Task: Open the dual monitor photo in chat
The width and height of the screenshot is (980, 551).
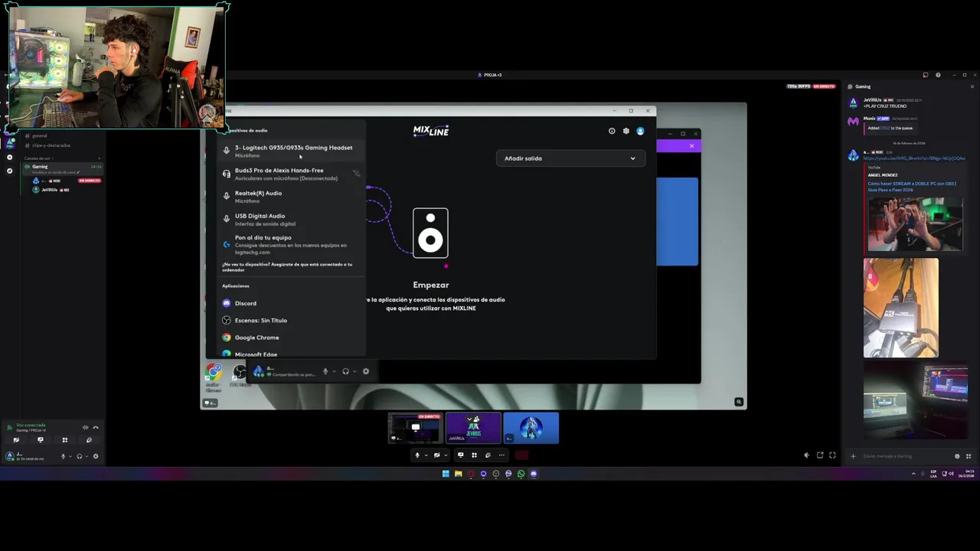Action: tap(915, 400)
